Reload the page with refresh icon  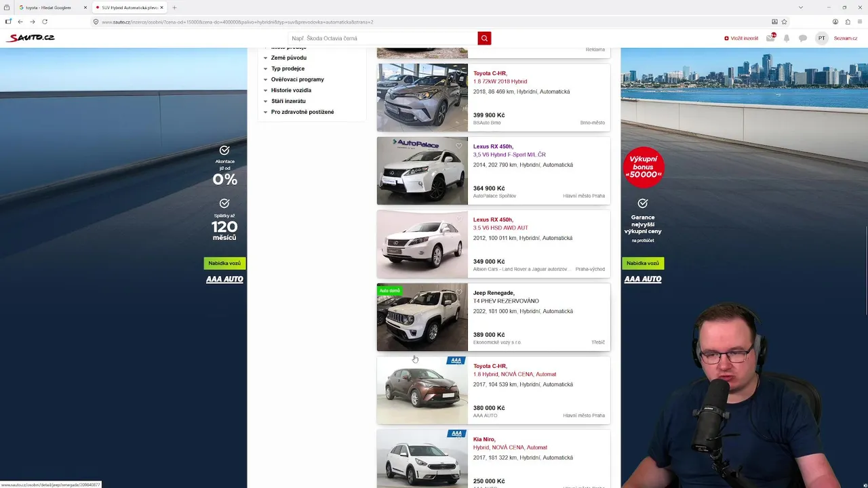[45, 22]
